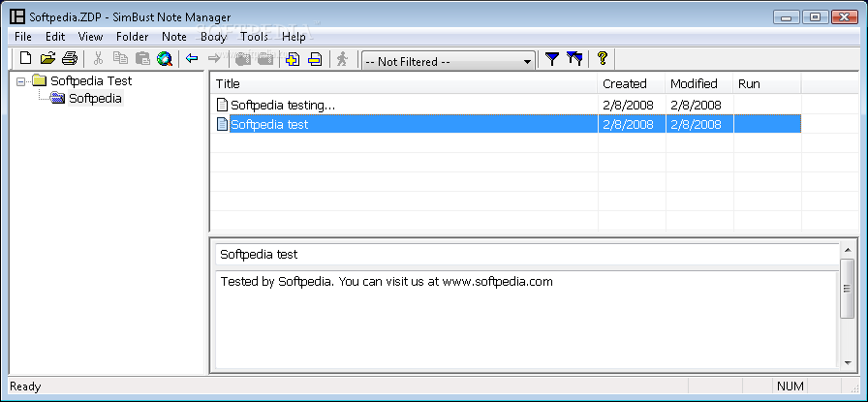Click the Copy toolbar icon
868x402 pixels.
coord(120,58)
